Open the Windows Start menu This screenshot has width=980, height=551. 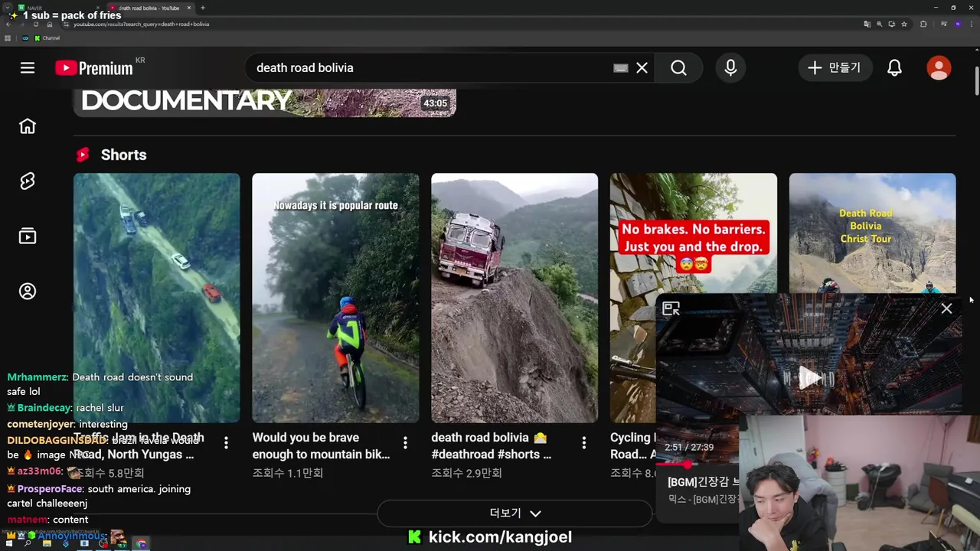tap(11, 543)
